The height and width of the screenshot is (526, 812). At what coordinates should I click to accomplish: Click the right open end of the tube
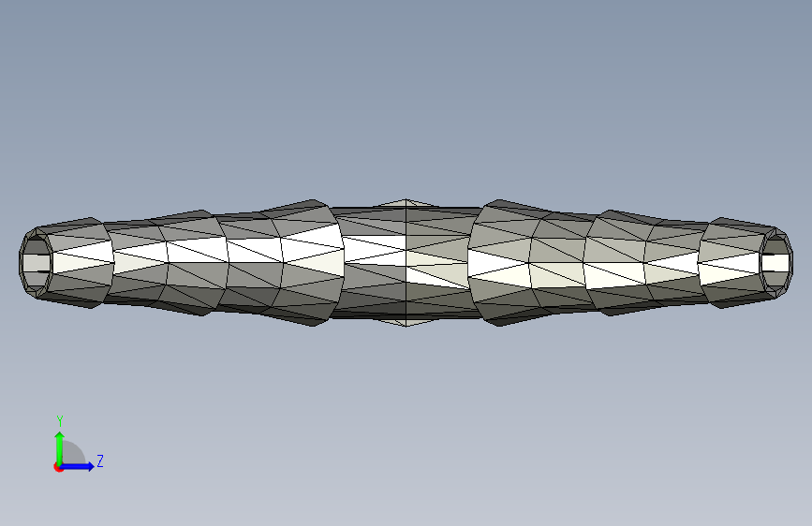click(x=776, y=262)
